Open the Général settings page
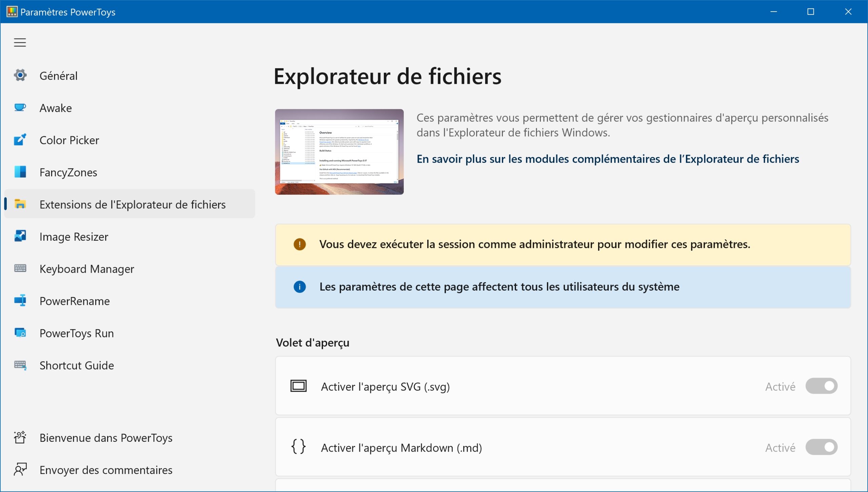 tap(130, 75)
